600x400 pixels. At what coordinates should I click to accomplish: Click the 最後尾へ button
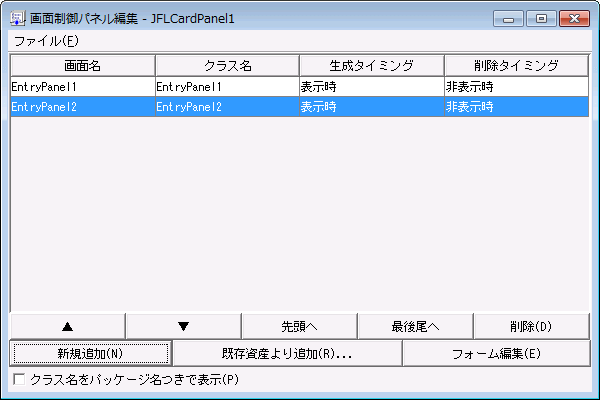(416, 327)
